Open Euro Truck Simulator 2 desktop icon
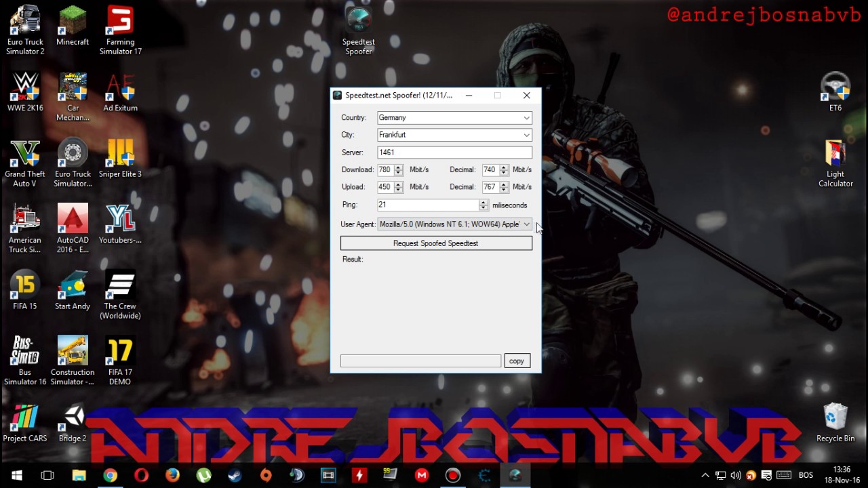Screen dimensions: 868x488 point(25,31)
